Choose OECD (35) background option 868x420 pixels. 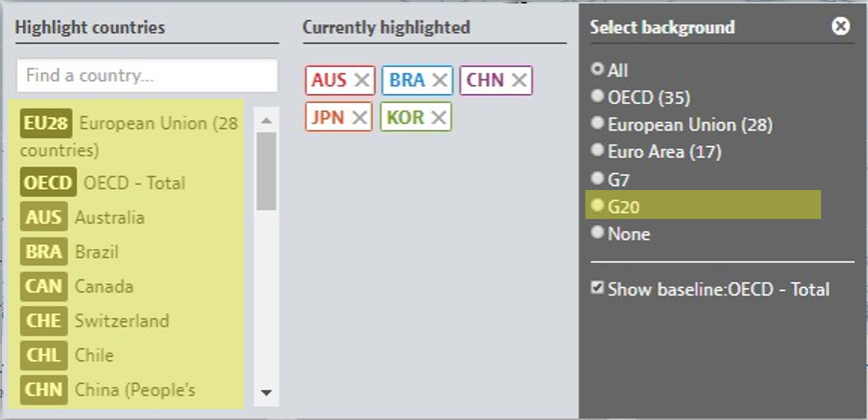pyautogui.click(x=598, y=97)
